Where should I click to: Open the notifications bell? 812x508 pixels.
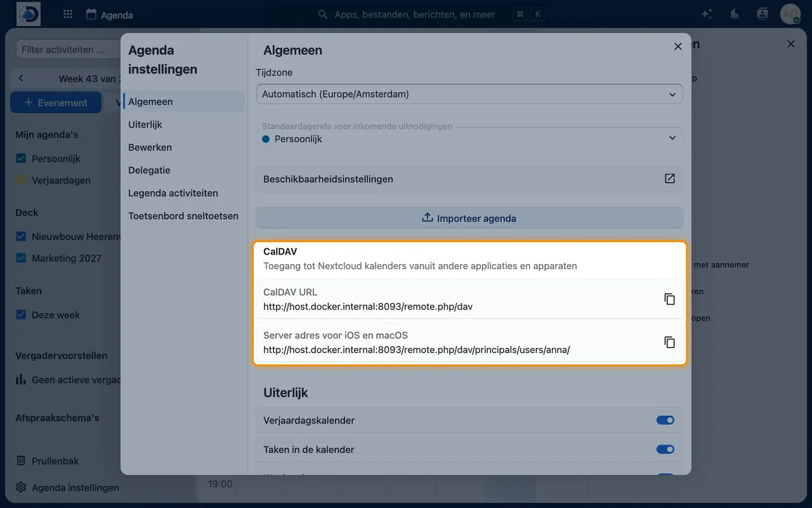pyautogui.click(x=735, y=14)
